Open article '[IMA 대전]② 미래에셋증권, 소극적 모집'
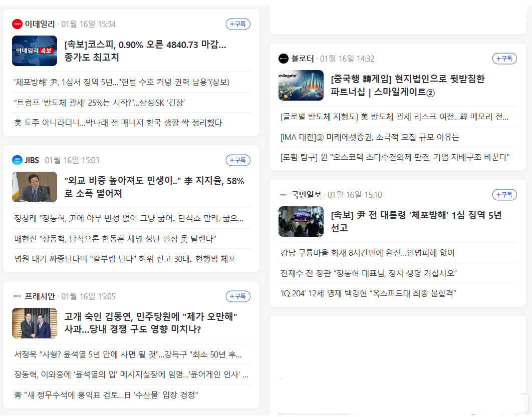 (x=370, y=137)
